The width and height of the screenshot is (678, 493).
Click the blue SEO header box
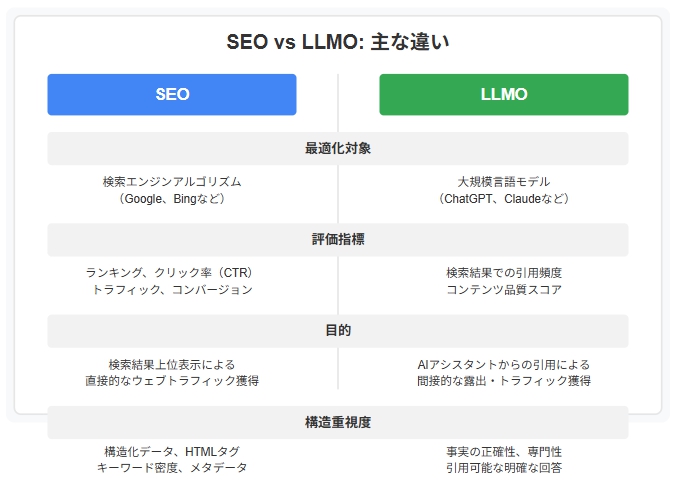click(x=172, y=94)
